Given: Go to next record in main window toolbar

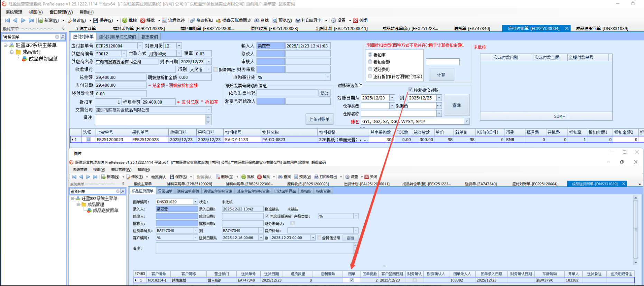Looking at the screenshot, I should [23, 20].
